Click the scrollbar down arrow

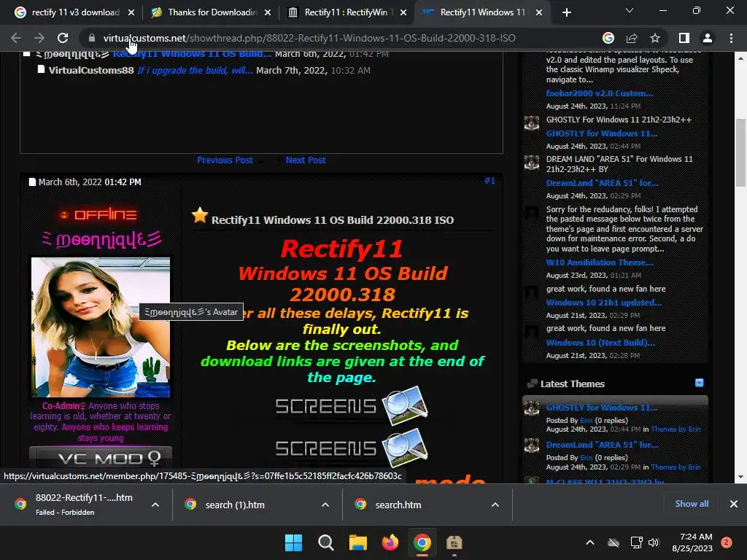(x=740, y=477)
